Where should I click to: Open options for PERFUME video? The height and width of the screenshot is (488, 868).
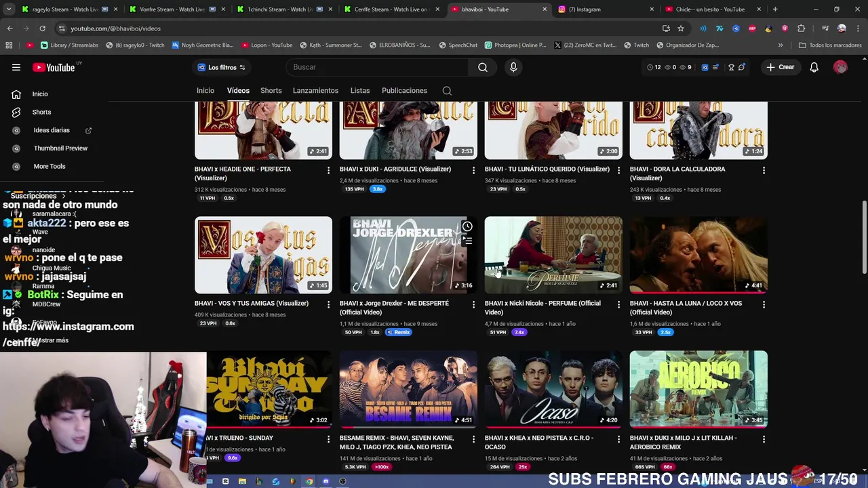coord(618,304)
